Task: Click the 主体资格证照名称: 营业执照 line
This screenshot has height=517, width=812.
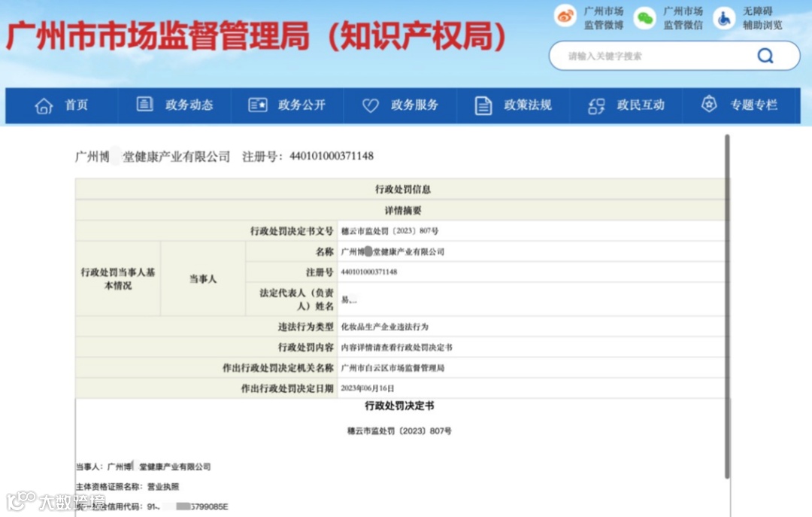Action: point(127,486)
